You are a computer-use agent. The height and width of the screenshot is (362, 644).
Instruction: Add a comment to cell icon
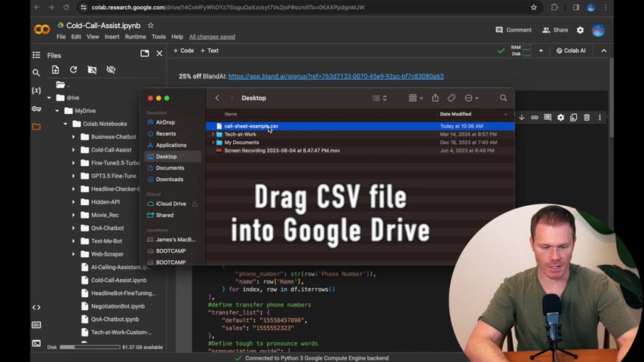coord(547,118)
